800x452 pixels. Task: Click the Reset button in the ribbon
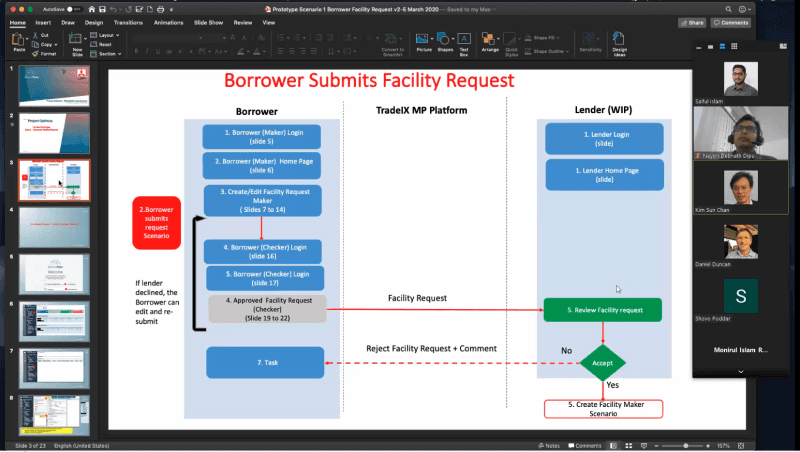pos(104,44)
